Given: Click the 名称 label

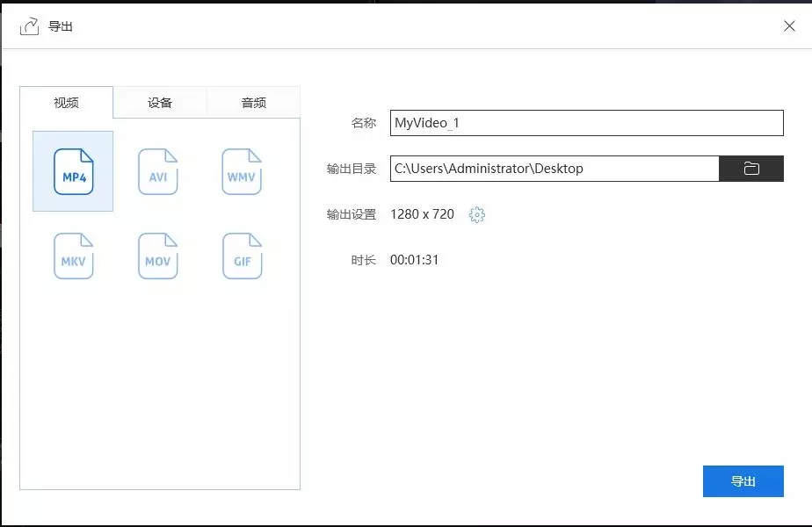Looking at the screenshot, I should 364,123.
